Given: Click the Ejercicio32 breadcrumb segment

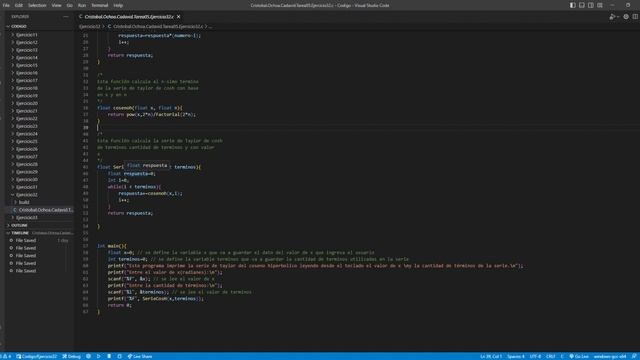Looking at the screenshot, I should tap(89, 26).
